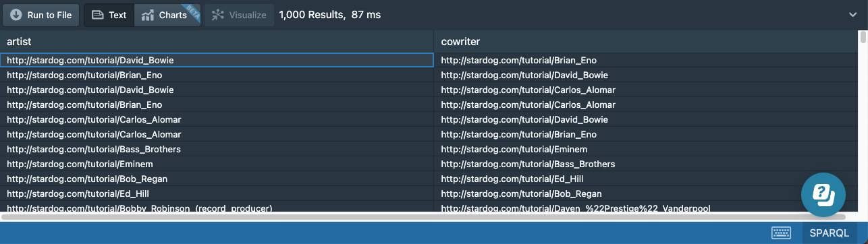The height and width of the screenshot is (244, 868).
Task: Select artist Eminem cell
Action: [217, 164]
